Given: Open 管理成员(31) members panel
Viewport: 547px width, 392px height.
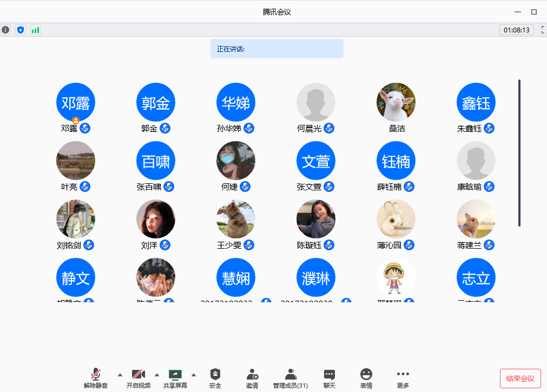Looking at the screenshot, I should 291,377.
